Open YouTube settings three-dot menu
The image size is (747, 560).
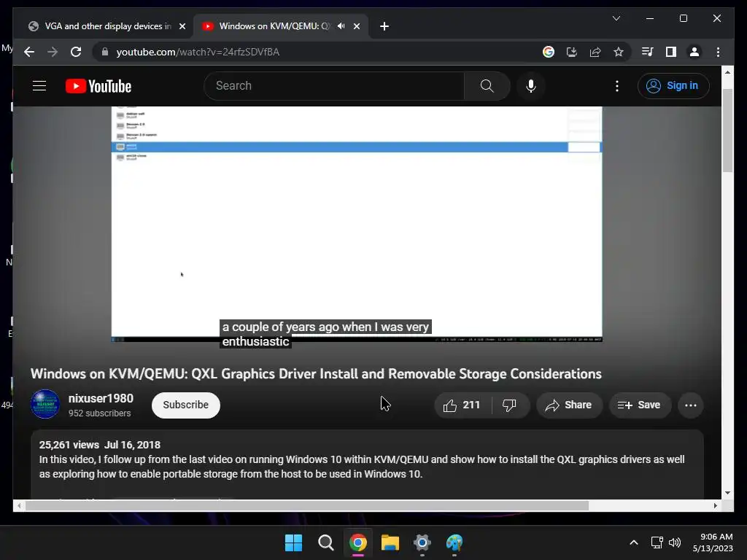pyautogui.click(x=617, y=86)
